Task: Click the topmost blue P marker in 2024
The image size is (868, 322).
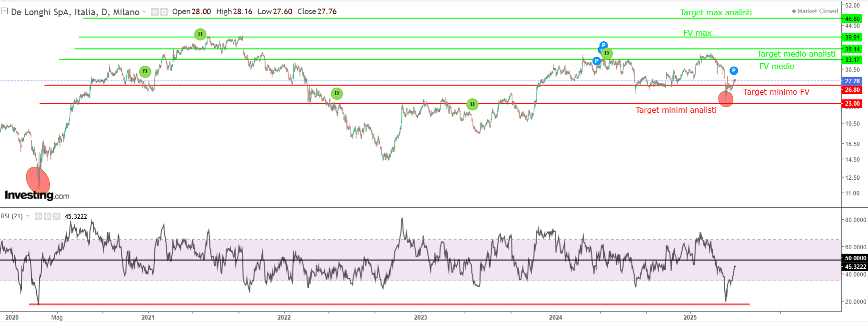Action: pyautogui.click(x=603, y=46)
